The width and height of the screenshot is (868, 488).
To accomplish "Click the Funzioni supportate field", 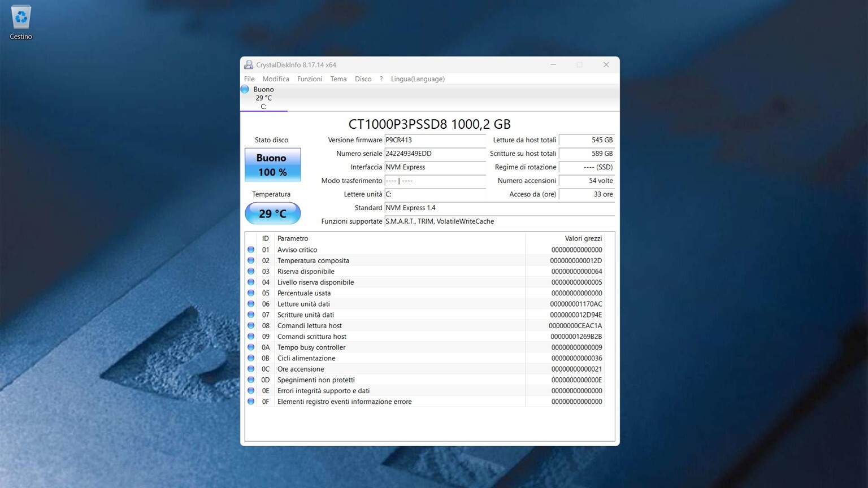I will point(500,221).
